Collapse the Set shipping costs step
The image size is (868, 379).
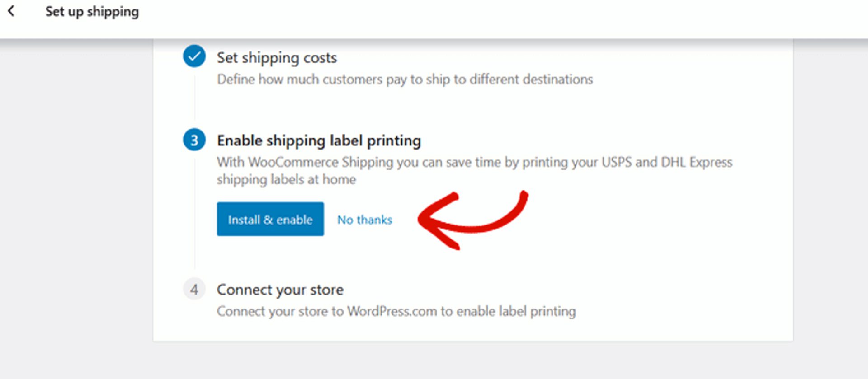coord(277,58)
